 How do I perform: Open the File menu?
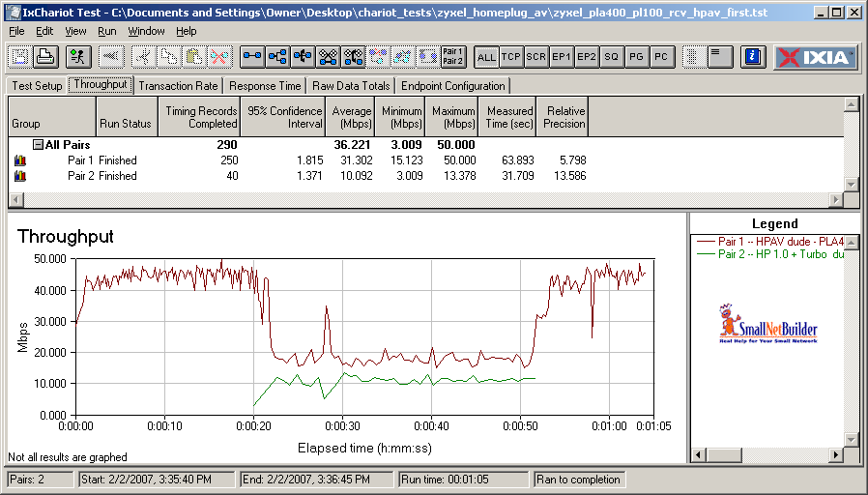coord(16,32)
